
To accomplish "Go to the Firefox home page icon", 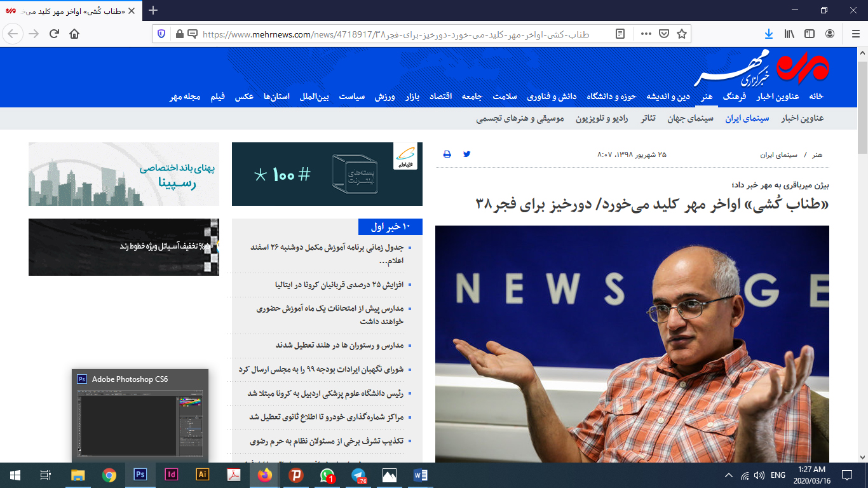I will (x=74, y=34).
